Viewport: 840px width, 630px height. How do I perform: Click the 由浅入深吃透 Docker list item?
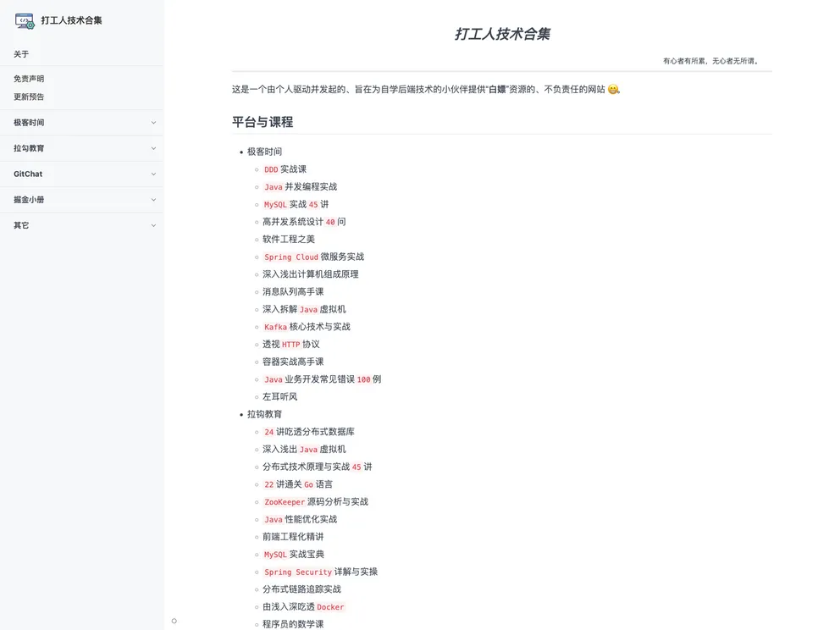pyautogui.click(x=303, y=607)
